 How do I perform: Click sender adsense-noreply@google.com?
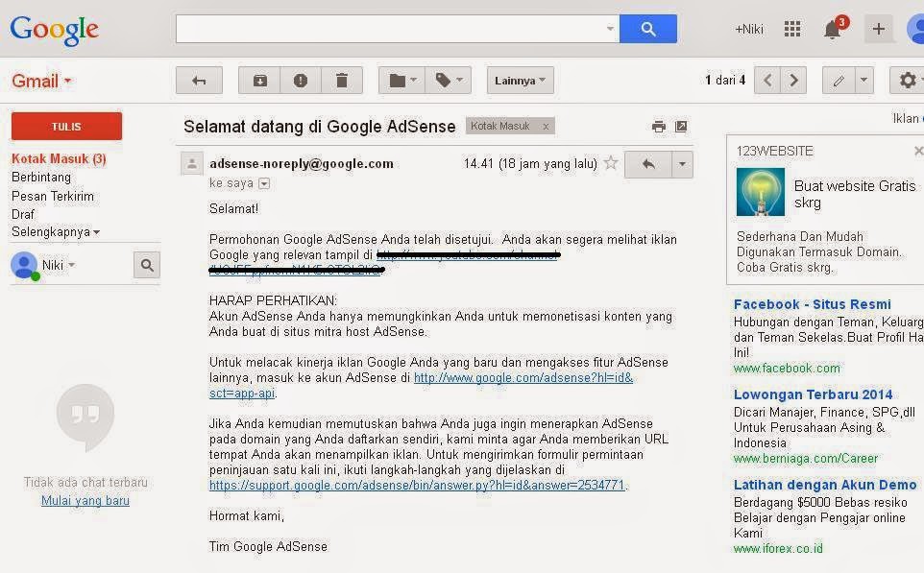click(x=302, y=164)
